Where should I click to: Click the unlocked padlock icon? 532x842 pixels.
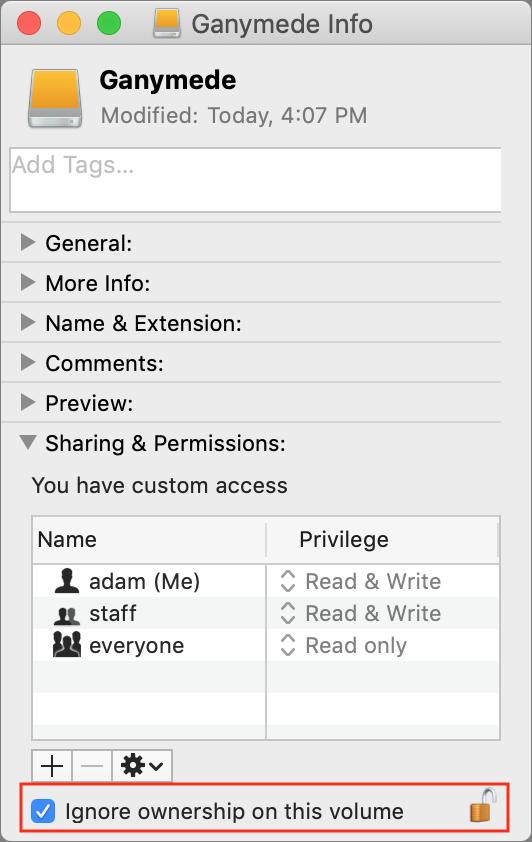click(x=483, y=805)
